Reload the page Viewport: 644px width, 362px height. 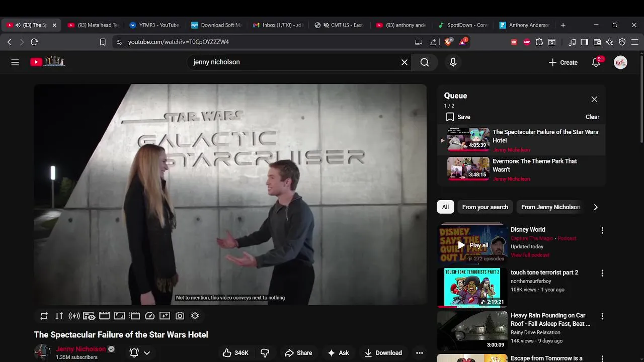34,42
